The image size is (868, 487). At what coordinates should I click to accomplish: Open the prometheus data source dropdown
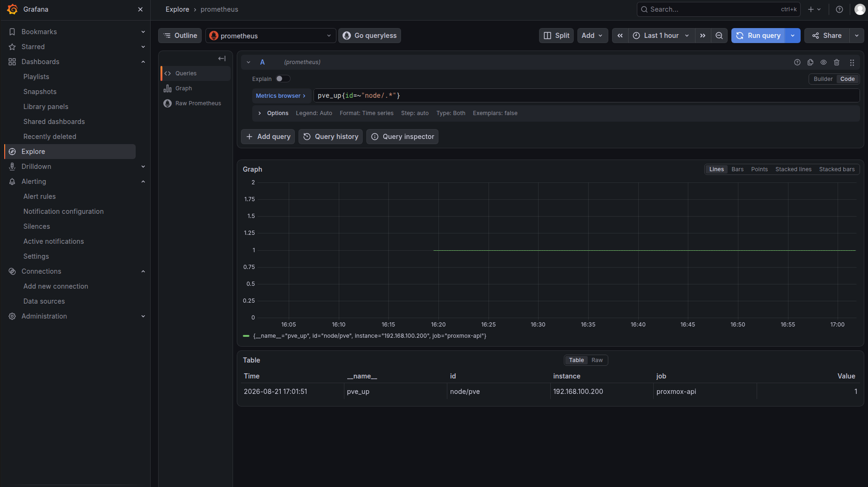tap(271, 36)
